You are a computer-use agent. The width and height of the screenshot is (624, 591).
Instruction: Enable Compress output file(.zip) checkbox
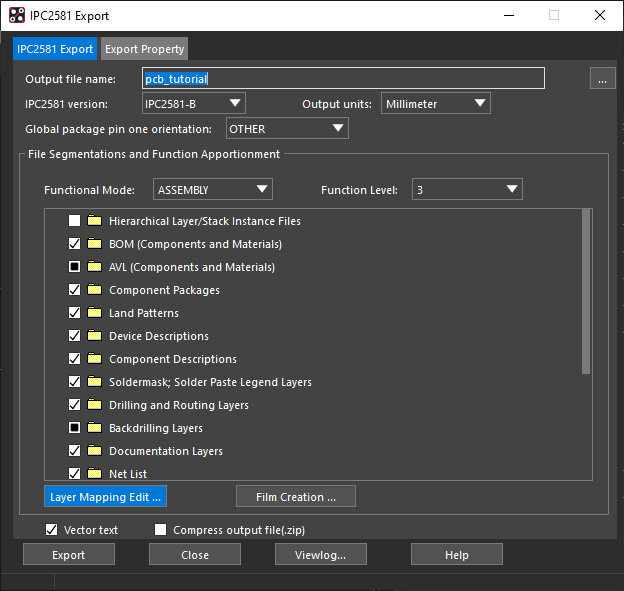click(160, 530)
